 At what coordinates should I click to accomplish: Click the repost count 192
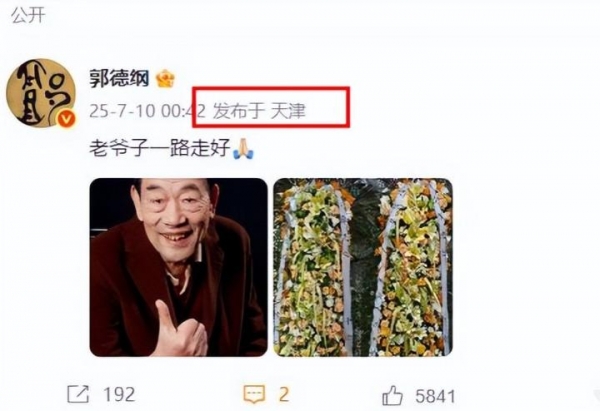(119, 395)
